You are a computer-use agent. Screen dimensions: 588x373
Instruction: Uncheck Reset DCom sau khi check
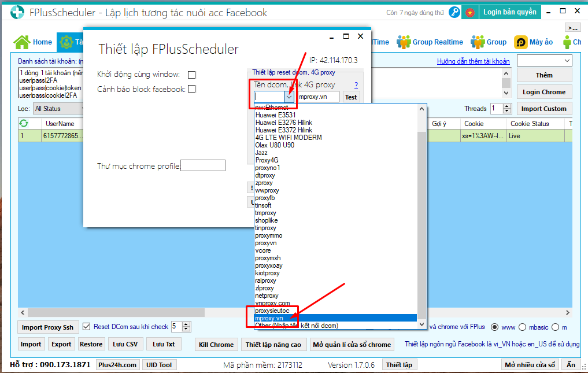click(86, 327)
